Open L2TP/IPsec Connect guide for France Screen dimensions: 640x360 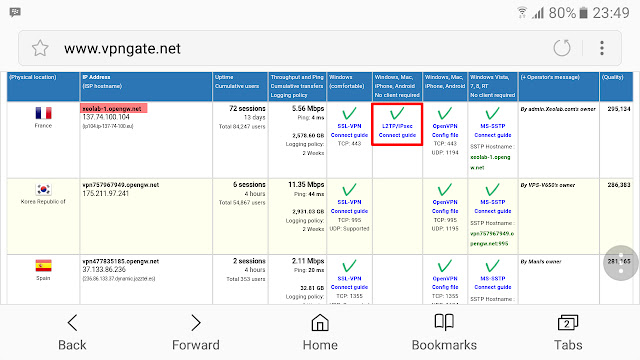tap(397, 131)
